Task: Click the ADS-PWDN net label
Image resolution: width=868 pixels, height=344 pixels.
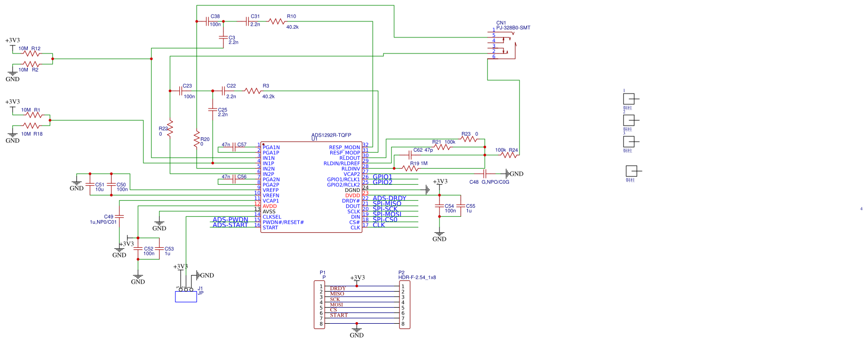Action: [x=230, y=220]
